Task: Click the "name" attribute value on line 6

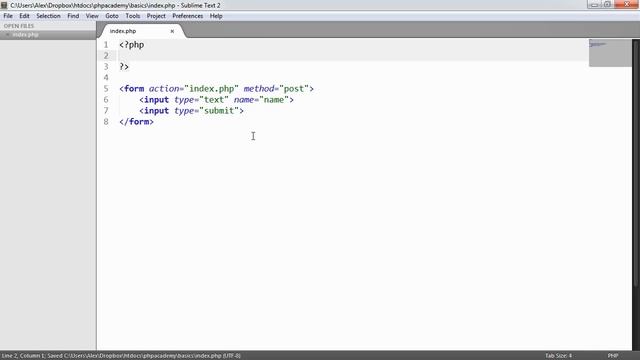Action: [x=274, y=100]
